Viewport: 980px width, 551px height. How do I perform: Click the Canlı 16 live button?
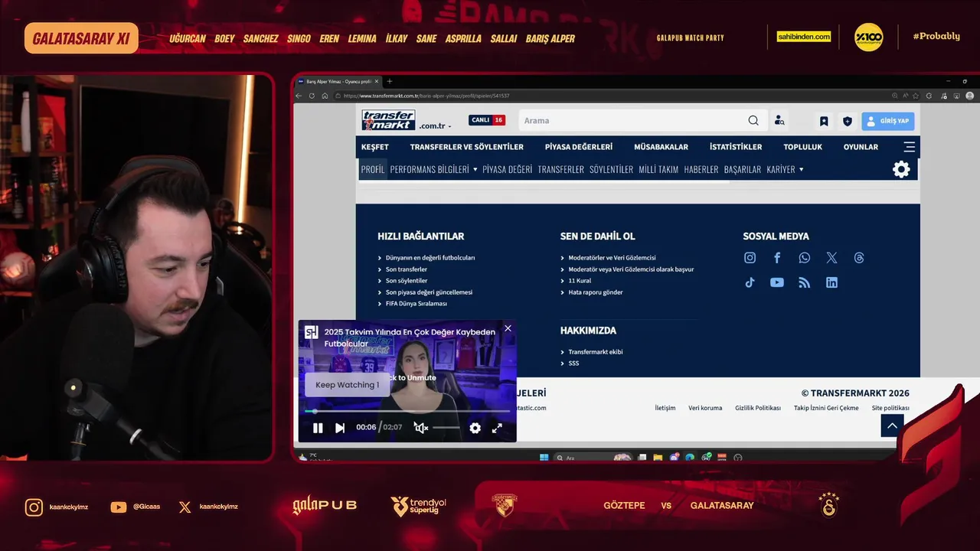(x=487, y=120)
